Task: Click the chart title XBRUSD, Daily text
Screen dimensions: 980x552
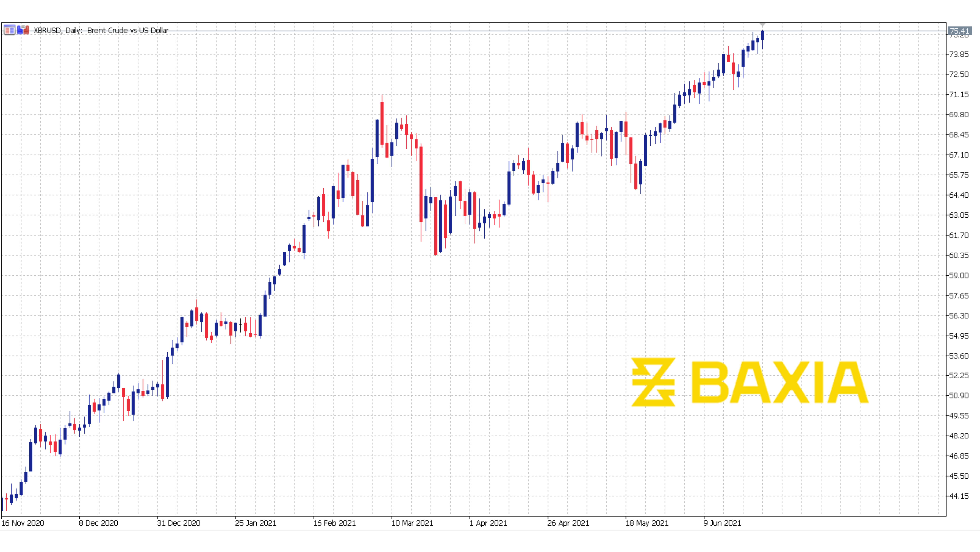Action: coord(58,30)
